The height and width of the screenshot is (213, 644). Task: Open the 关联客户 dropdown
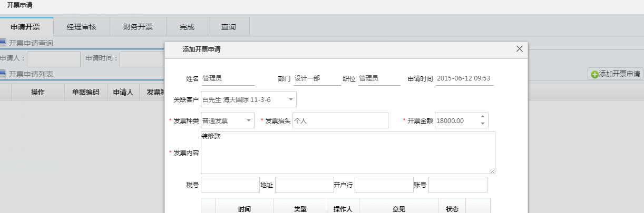[x=291, y=99]
